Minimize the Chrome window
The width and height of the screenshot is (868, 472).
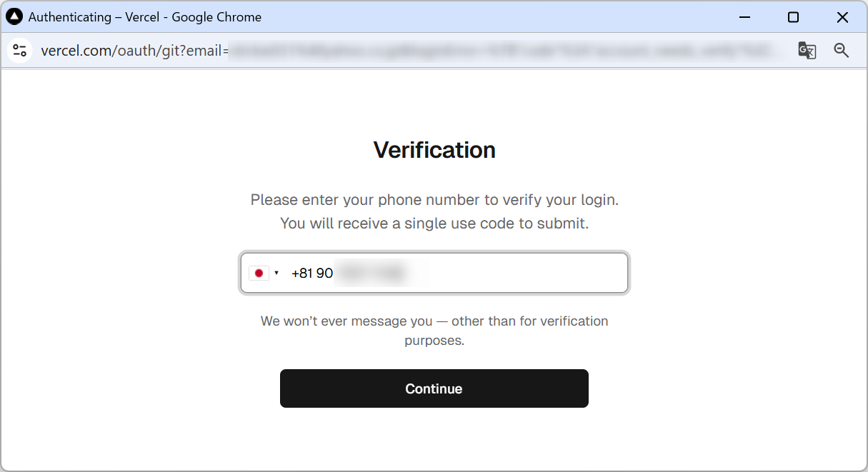click(x=744, y=17)
